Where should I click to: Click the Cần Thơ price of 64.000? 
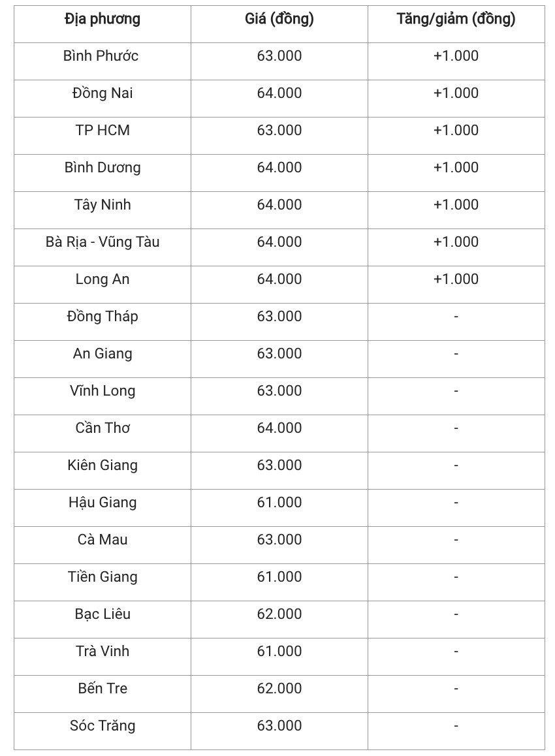click(279, 428)
